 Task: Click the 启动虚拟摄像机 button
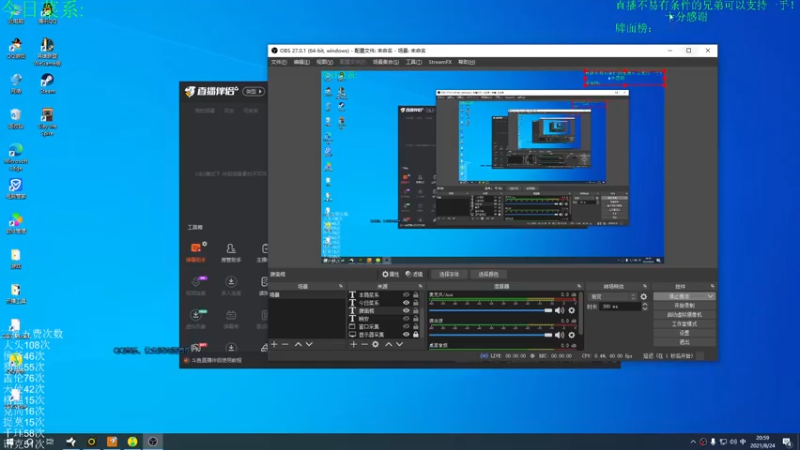click(684, 315)
